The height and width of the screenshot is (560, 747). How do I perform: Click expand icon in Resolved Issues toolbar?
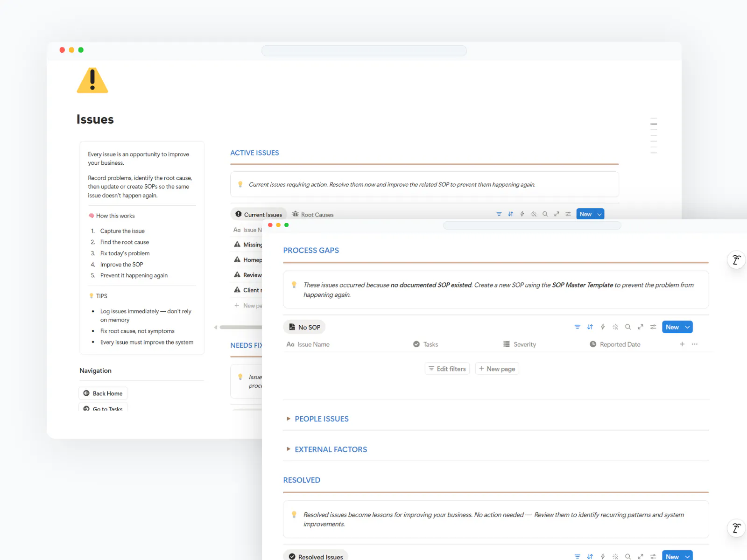pyautogui.click(x=641, y=556)
